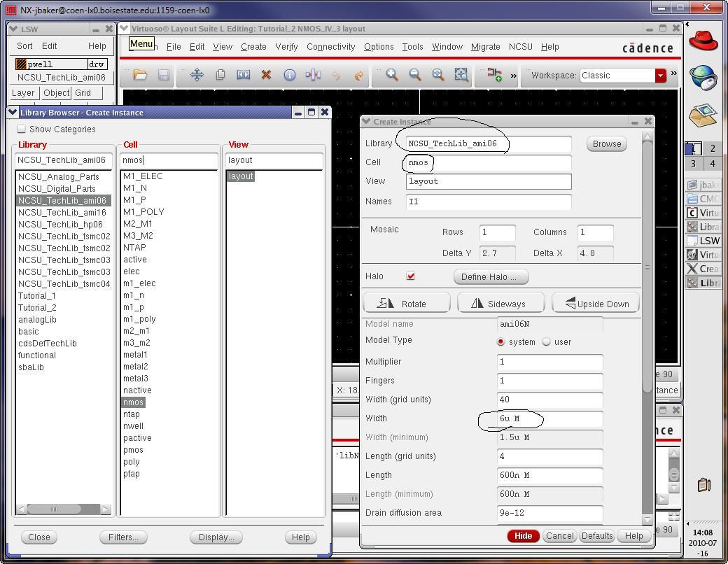Enable the Show Categories checkbox
Viewport: 728px width, 564px height.
pyautogui.click(x=22, y=129)
